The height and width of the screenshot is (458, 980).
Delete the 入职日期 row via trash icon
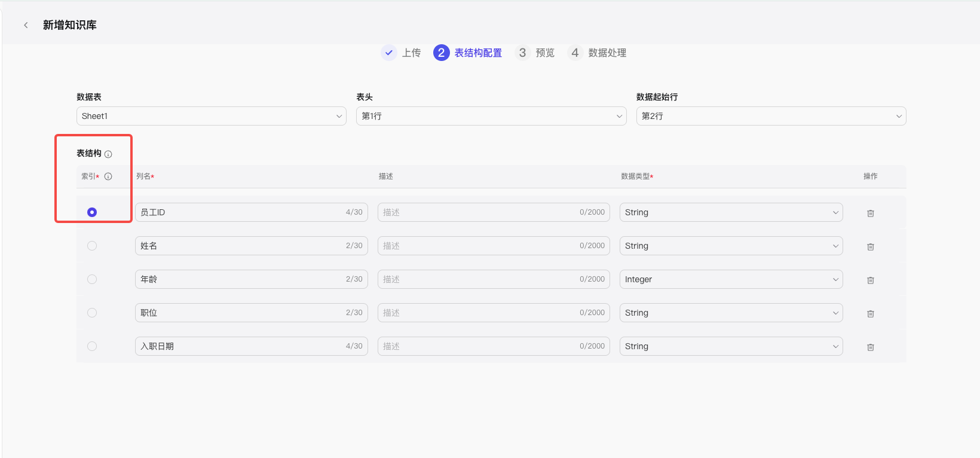[x=871, y=347]
